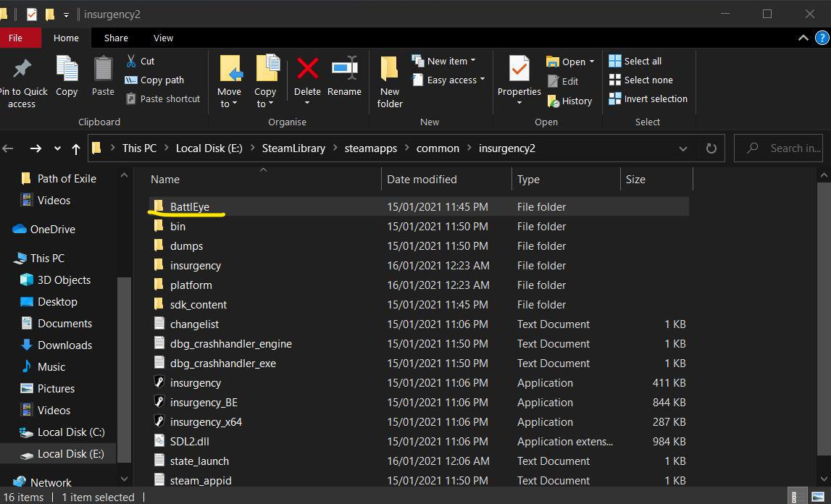Open Help with the question mark icon
The height and width of the screenshot is (504, 831).
(x=822, y=38)
